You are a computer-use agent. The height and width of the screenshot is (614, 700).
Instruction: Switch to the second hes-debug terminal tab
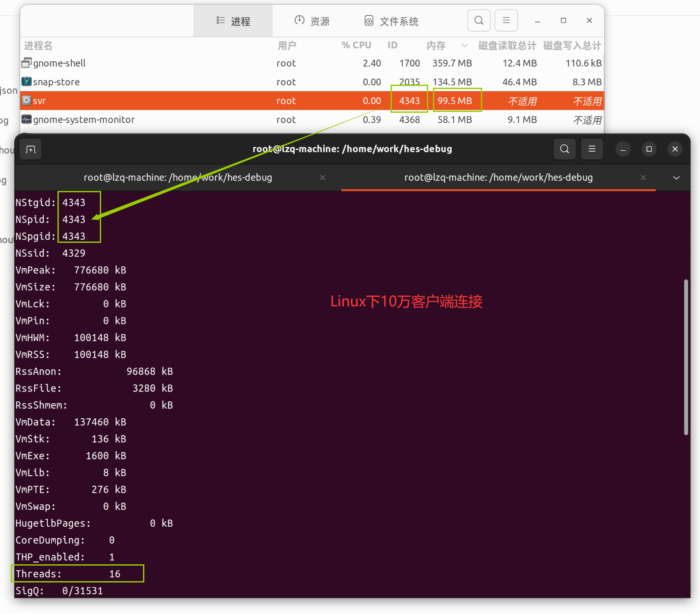pyautogui.click(x=498, y=178)
